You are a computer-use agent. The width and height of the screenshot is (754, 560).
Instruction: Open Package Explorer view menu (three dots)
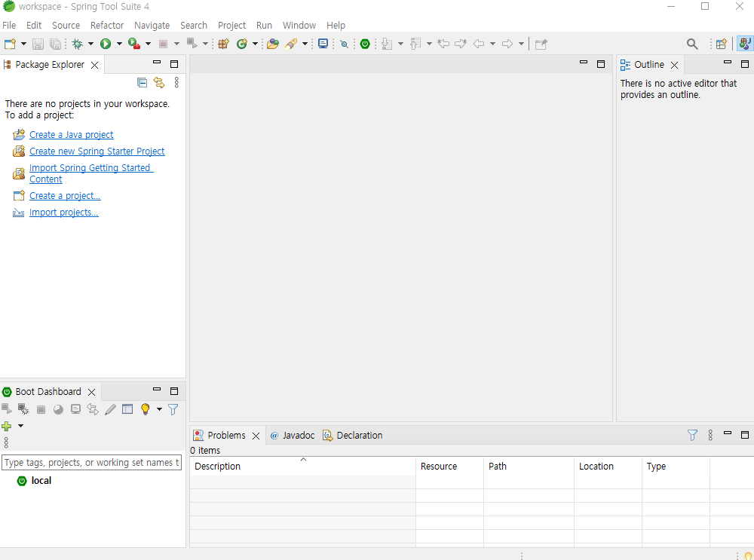176,83
